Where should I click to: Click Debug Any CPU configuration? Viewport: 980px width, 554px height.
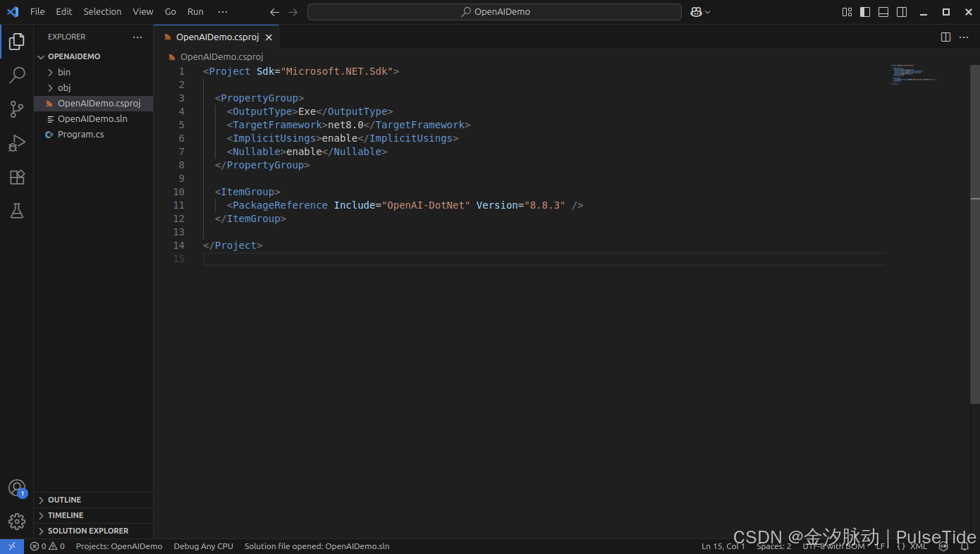[x=203, y=546]
